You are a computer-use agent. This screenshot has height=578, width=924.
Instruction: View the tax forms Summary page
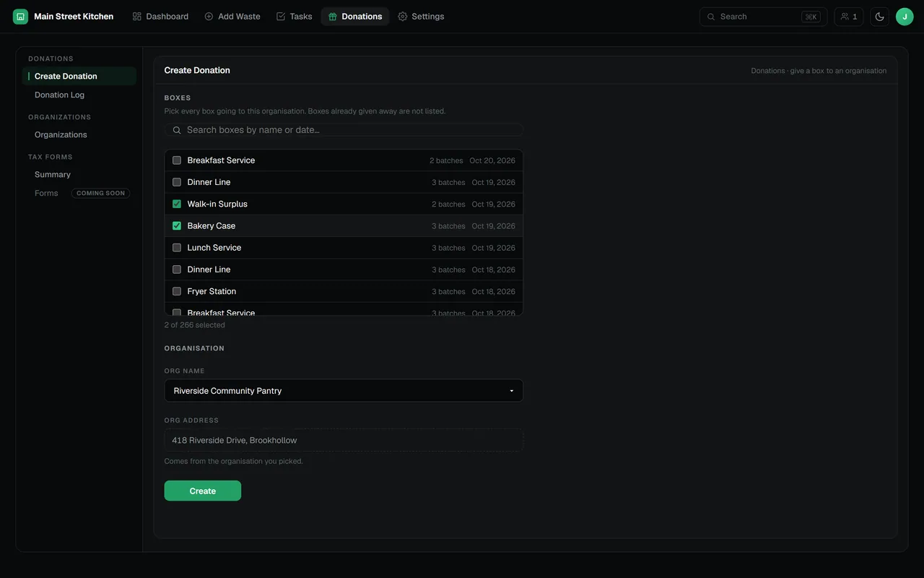click(79, 174)
